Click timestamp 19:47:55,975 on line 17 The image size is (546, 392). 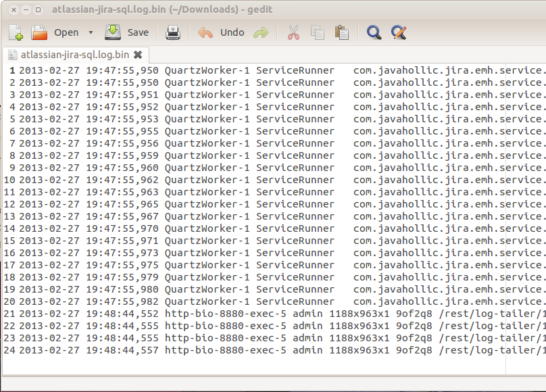(x=122, y=266)
